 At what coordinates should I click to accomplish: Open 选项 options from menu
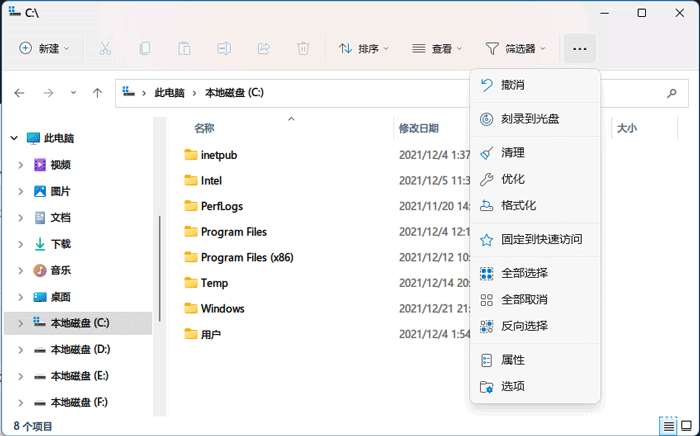pos(535,386)
